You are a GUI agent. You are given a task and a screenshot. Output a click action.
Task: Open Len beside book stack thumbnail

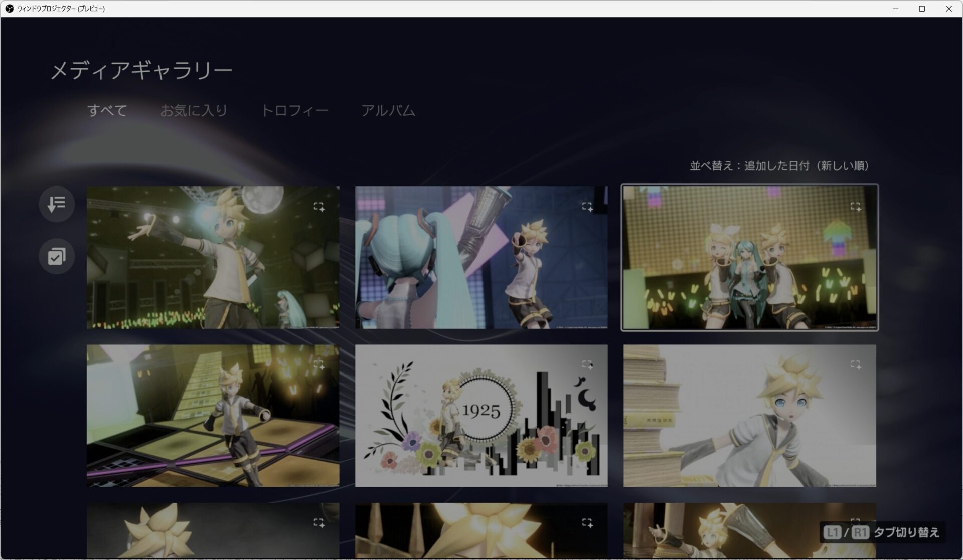(x=750, y=416)
